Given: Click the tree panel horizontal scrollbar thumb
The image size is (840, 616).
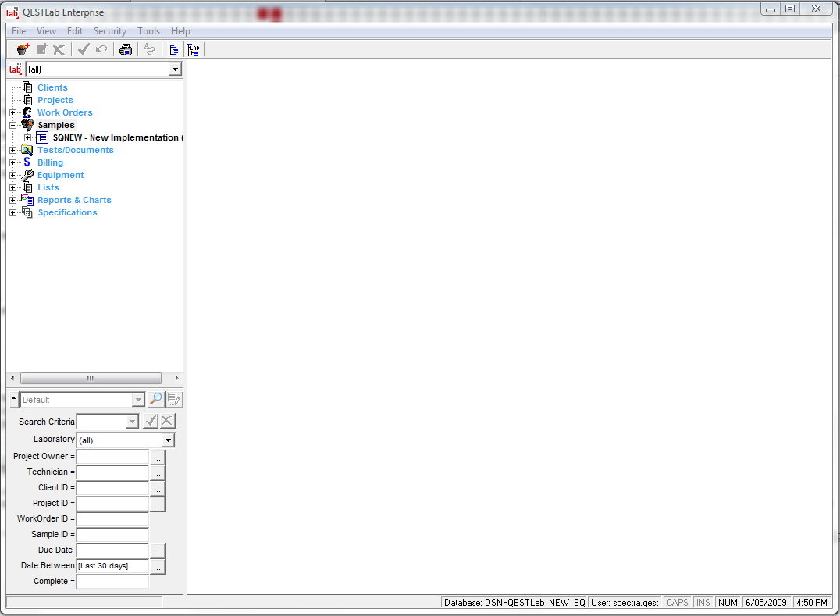Looking at the screenshot, I should tap(91, 378).
